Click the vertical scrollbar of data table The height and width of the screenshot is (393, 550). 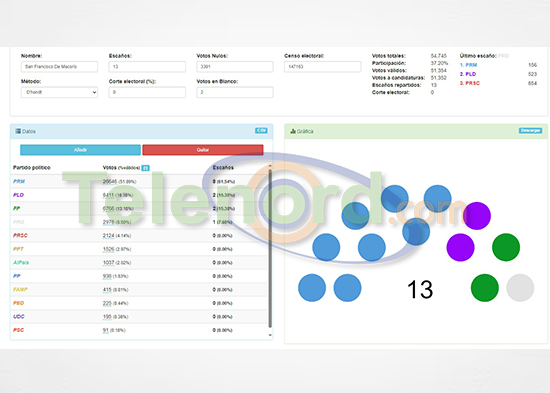pyautogui.click(x=270, y=248)
